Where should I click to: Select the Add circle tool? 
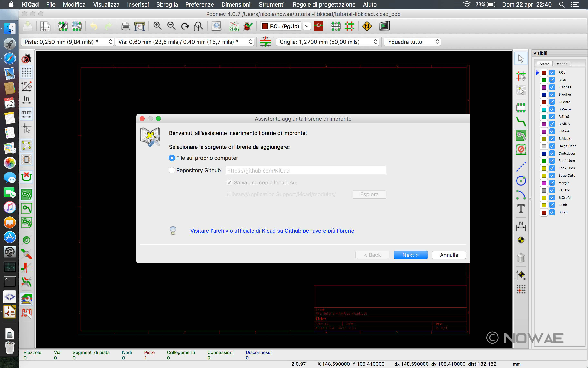[521, 181]
